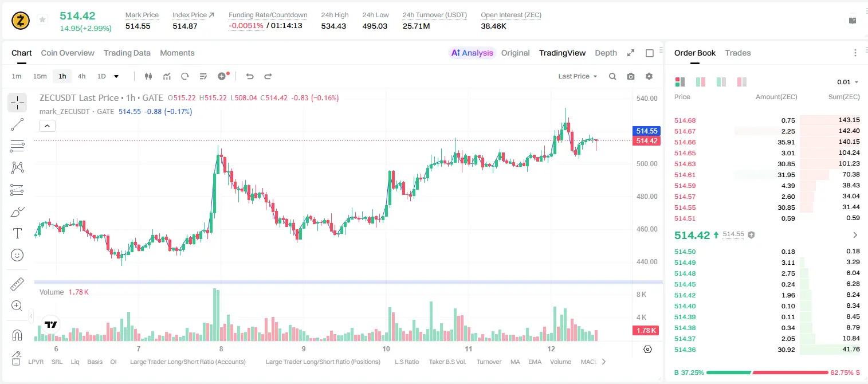Collapse the indicator legend chevron
Viewport: 868px width, 384px height.
click(47, 126)
